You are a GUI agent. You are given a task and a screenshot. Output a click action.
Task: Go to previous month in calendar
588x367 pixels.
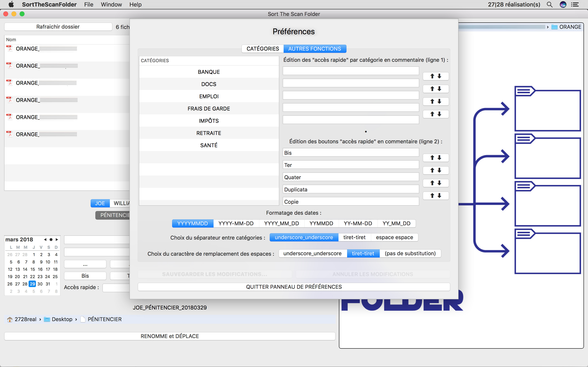[x=45, y=240]
